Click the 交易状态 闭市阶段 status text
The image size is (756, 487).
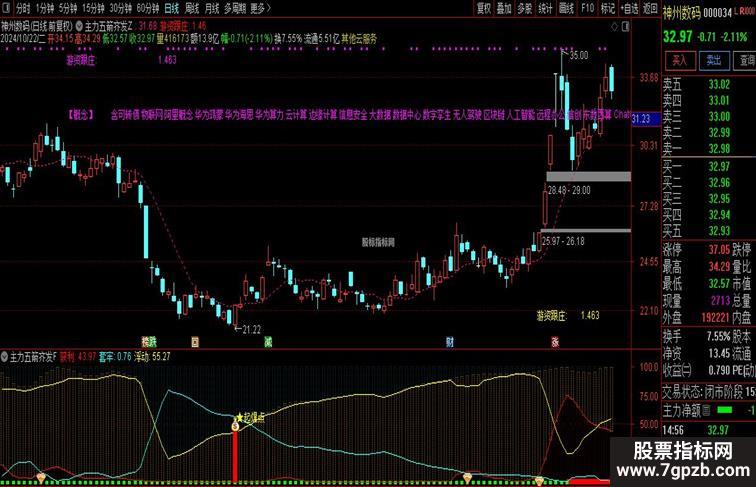702,392
